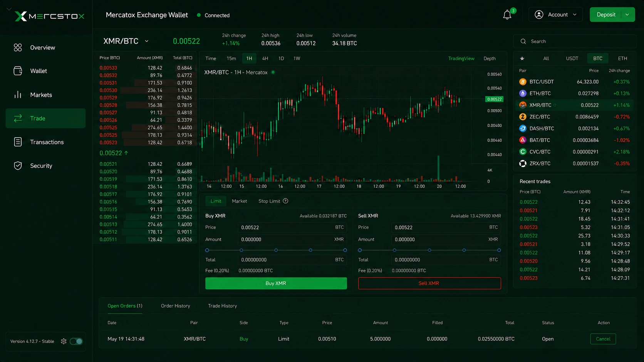Click the Stop Limit help question icon
This screenshot has width=644, height=362.
(285, 201)
